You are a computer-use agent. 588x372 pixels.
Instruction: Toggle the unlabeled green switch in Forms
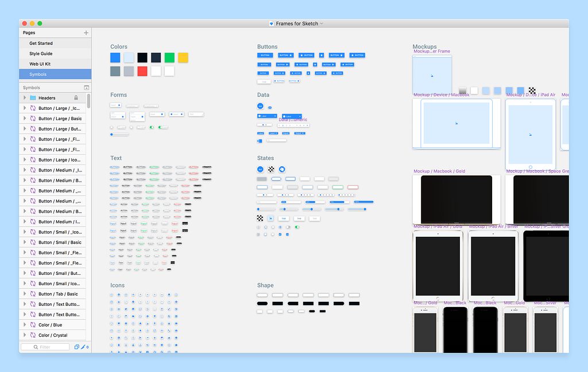[152, 127]
